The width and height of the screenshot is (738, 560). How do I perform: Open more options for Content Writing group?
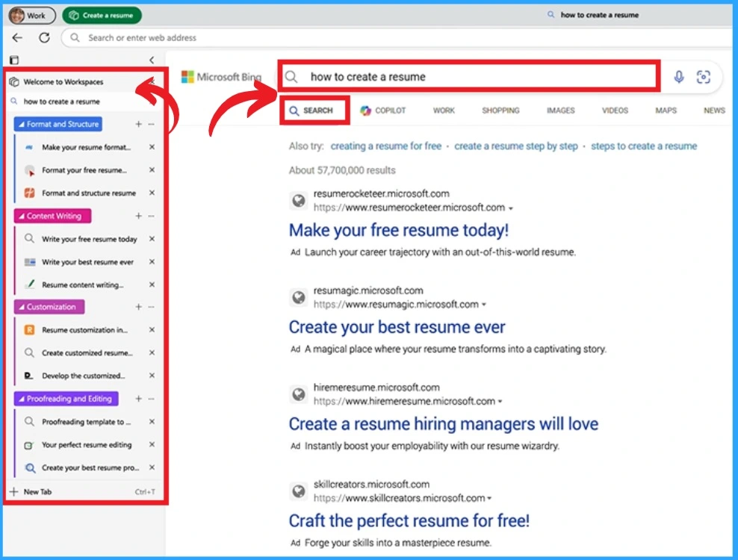(x=152, y=216)
